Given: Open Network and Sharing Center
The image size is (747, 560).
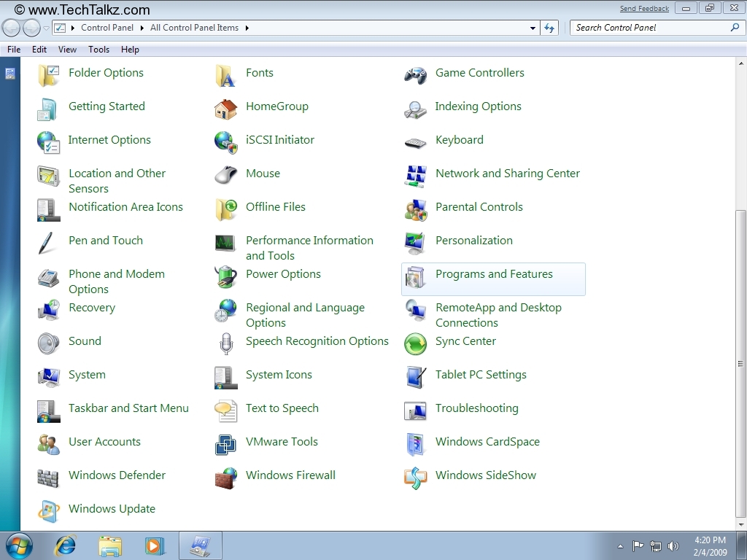Looking at the screenshot, I should coord(508,174).
